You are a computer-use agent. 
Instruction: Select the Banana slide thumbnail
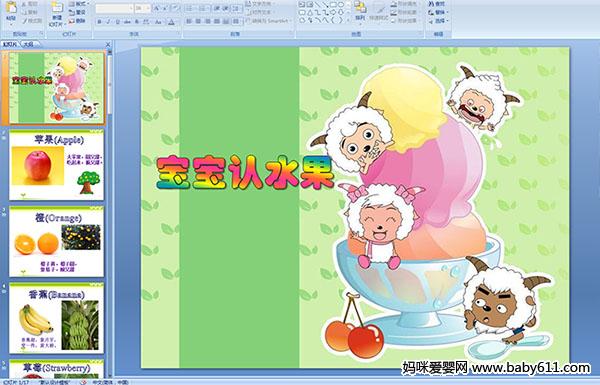tap(56, 318)
